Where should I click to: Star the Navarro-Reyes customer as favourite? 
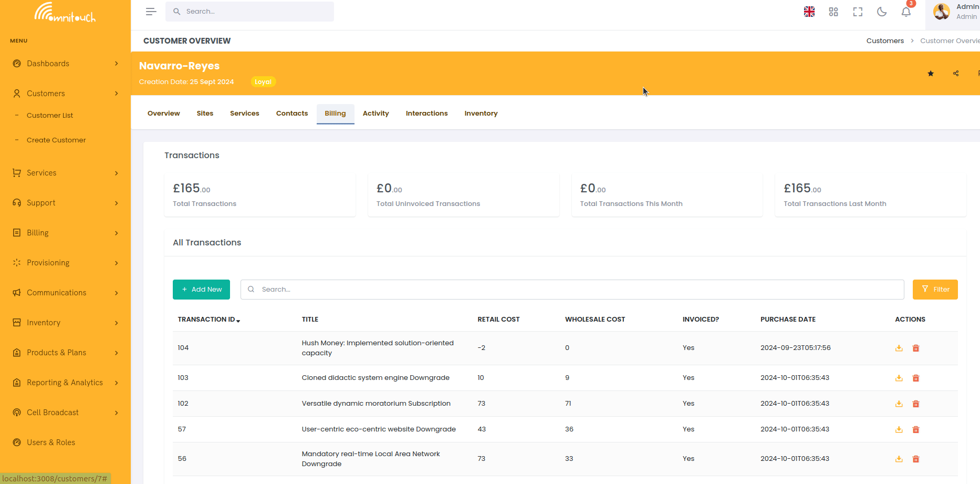tap(930, 74)
